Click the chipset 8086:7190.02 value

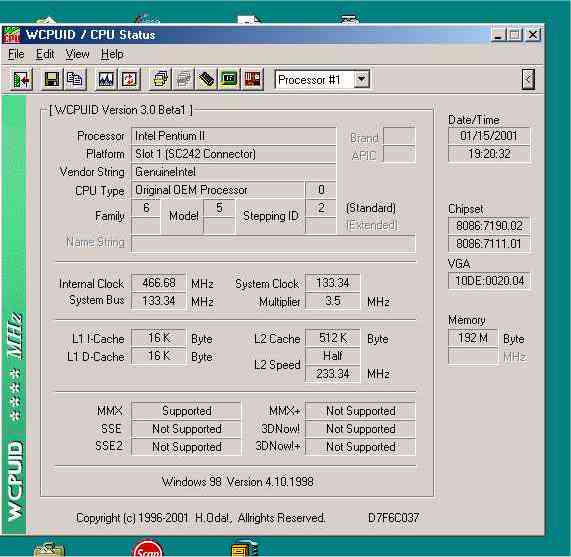coord(489,226)
